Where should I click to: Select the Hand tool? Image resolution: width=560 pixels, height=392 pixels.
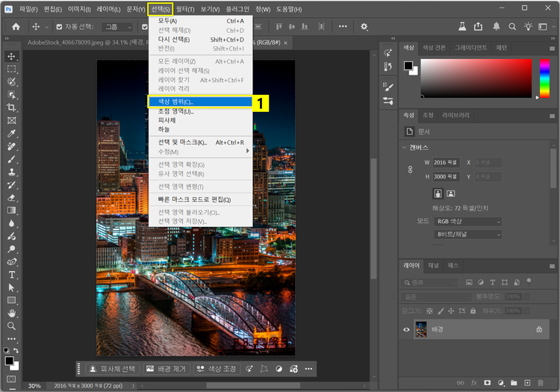pos(11,313)
